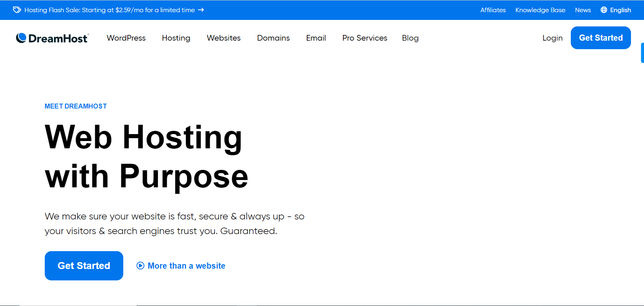Open the WordPress menu
Viewport: 644px width, 306px height.
(126, 38)
